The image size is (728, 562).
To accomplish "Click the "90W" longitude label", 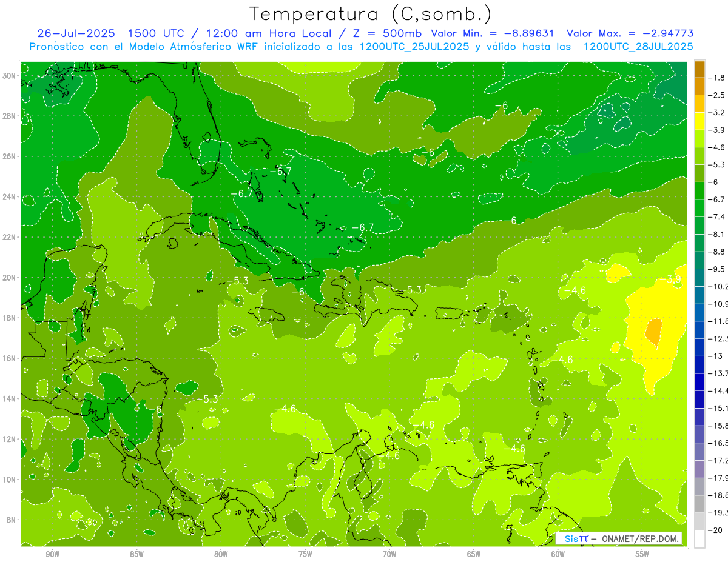I will (x=52, y=554).
